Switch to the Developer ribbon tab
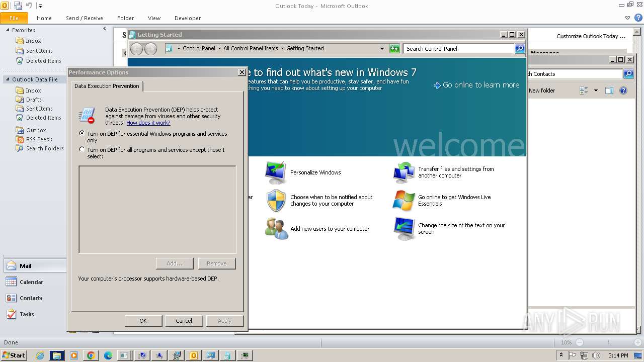The width and height of the screenshot is (644, 362). click(x=188, y=18)
